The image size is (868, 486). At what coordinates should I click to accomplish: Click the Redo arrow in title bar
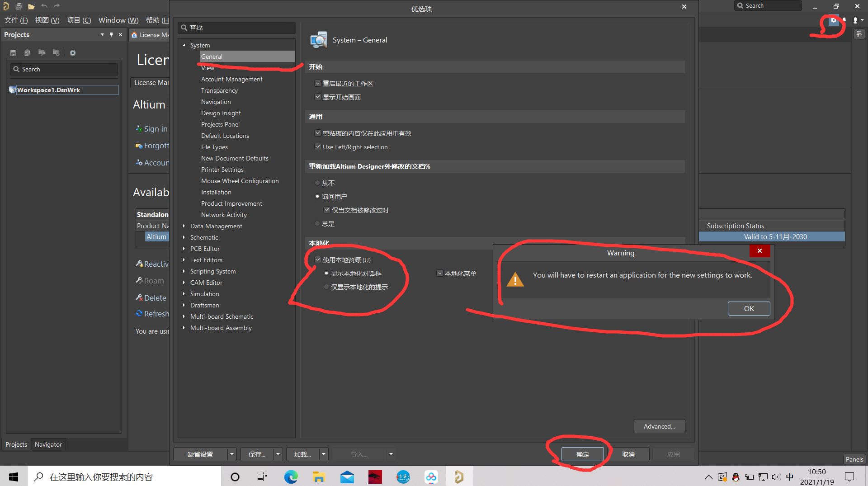[x=57, y=6]
